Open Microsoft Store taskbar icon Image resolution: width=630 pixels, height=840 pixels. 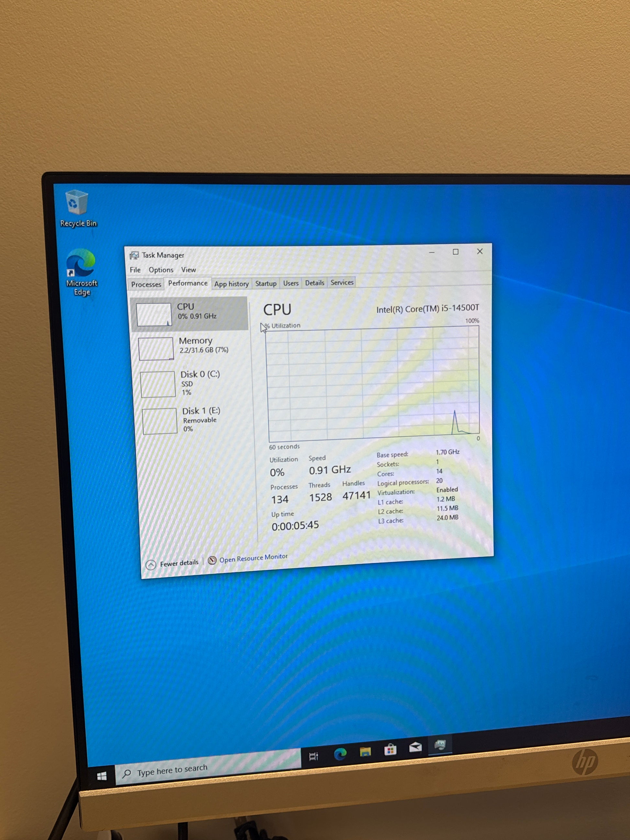(x=390, y=749)
